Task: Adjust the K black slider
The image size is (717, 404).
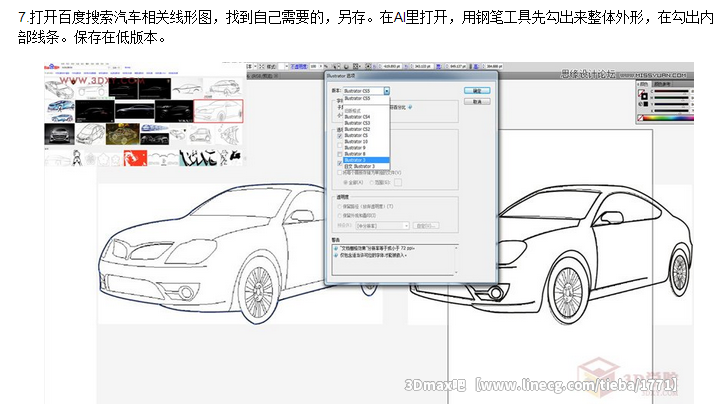Action: [671, 111]
